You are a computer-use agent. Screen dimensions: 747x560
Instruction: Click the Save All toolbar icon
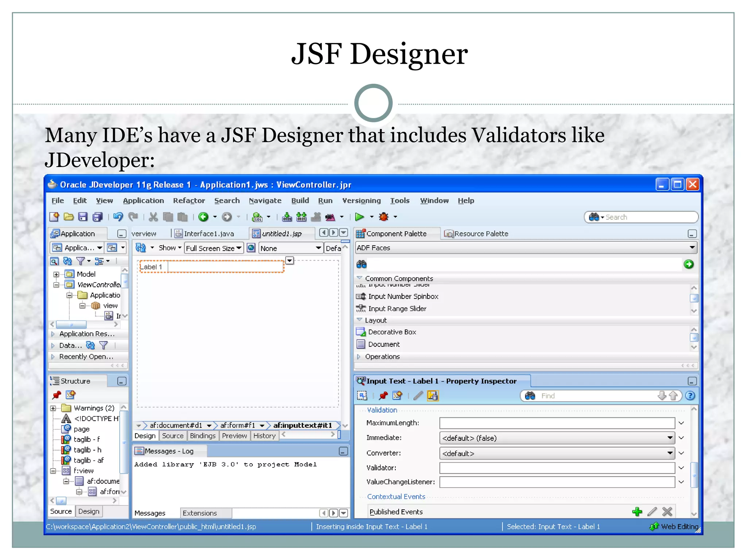[x=97, y=217]
